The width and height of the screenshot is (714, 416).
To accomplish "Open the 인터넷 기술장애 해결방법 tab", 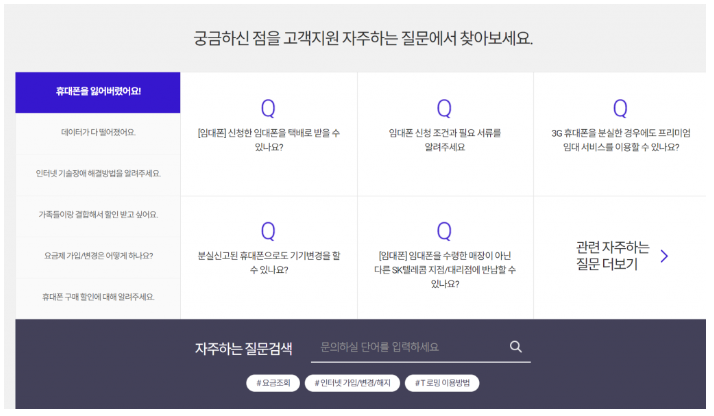I will coord(98,173).
